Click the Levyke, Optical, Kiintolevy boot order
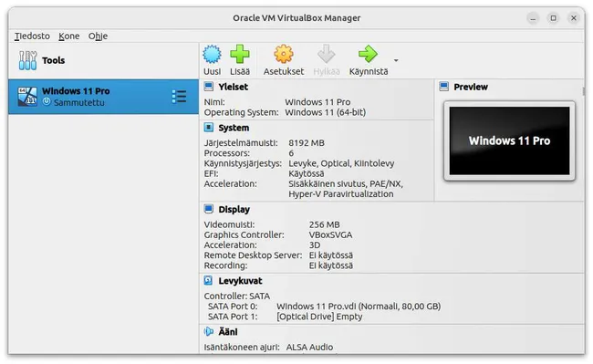 [341, 163]
